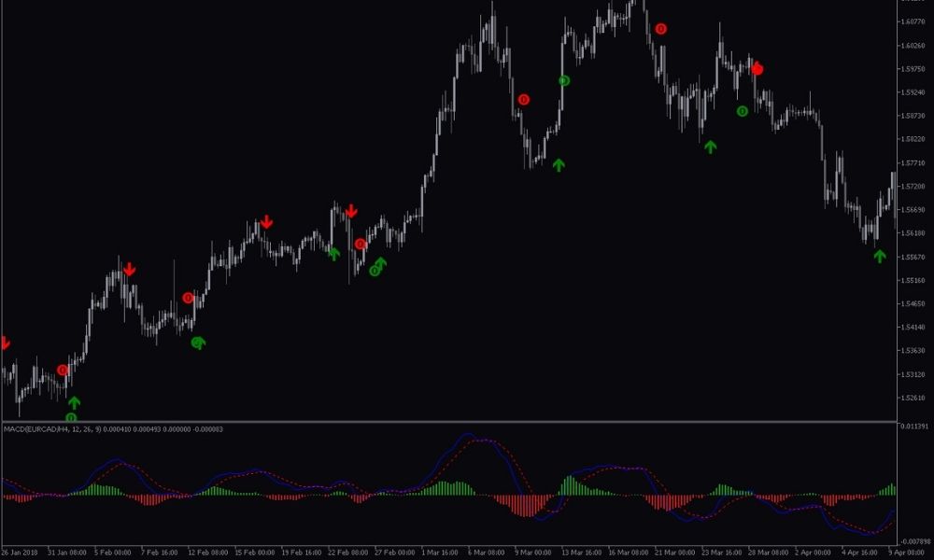This screenshot has height=560, width=934.
Task: Select the green up arrow under the 23 Mar low
Action: (x=710, y=147)
